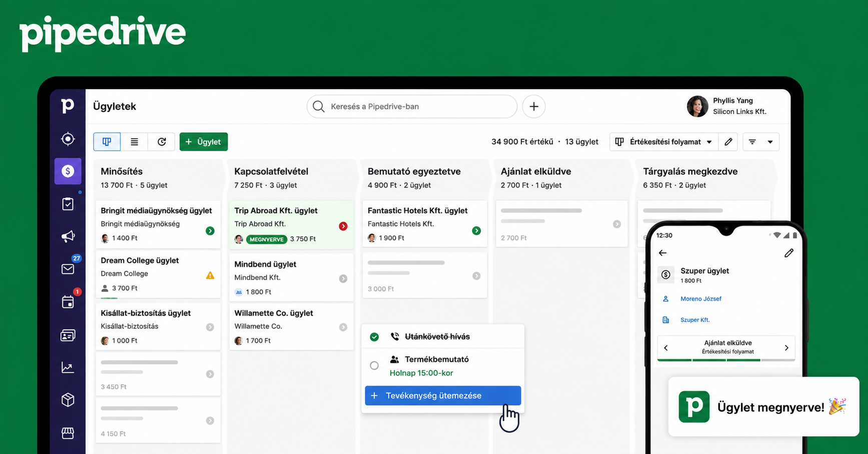Image resolution: width=868 pixels, height=454 pixels.
Task: Open Fantastic Hotels Kft. ügylet deal
Action: tap(424, 224)
